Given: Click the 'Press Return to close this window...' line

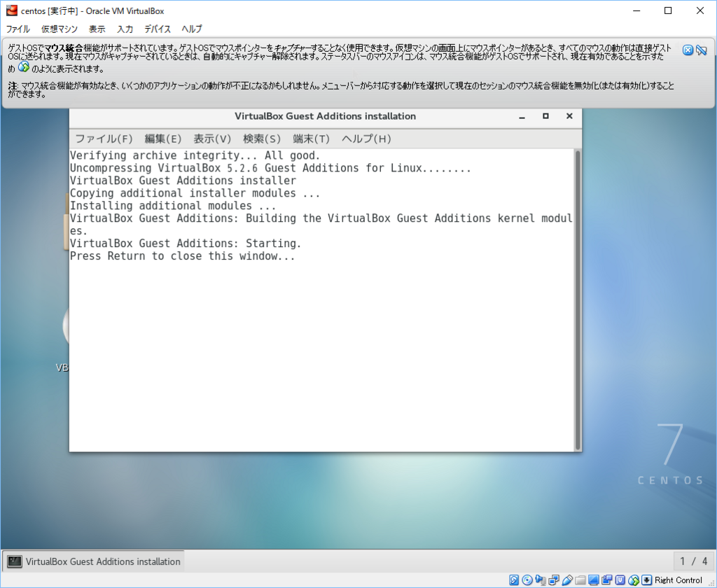Looking at the screenshot, I should pyautogui.click(x=183, y=256).
